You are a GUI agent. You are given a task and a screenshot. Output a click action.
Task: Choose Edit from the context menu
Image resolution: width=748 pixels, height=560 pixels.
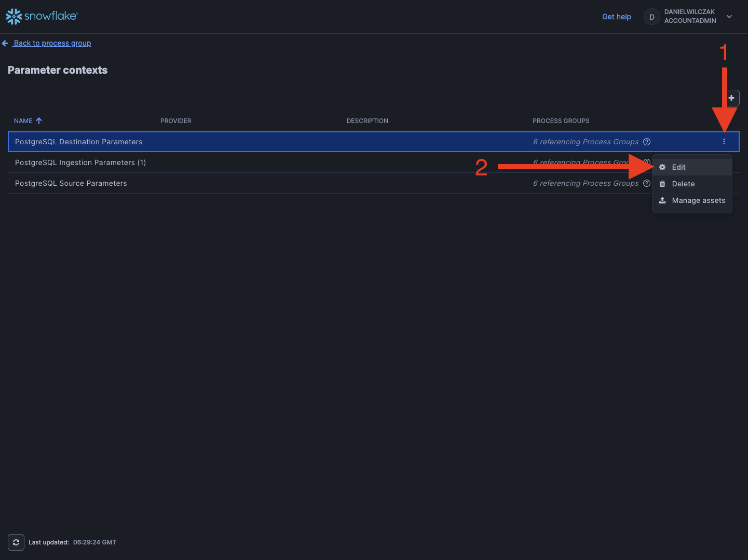(678, 167)
